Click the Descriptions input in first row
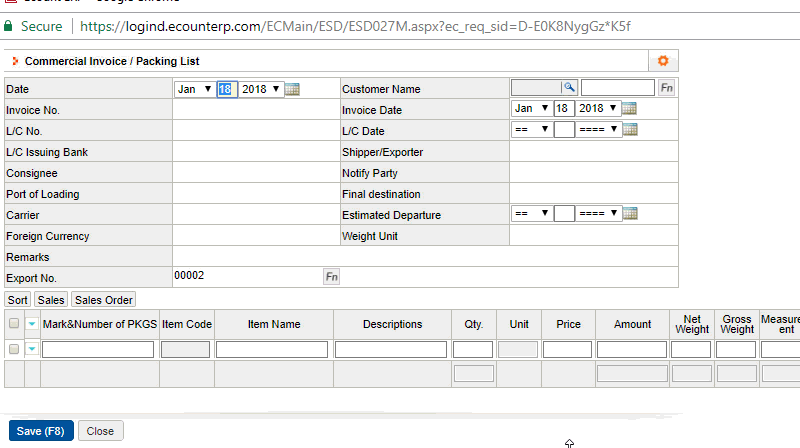Screen dimensions: 800x448 [391, 350]
